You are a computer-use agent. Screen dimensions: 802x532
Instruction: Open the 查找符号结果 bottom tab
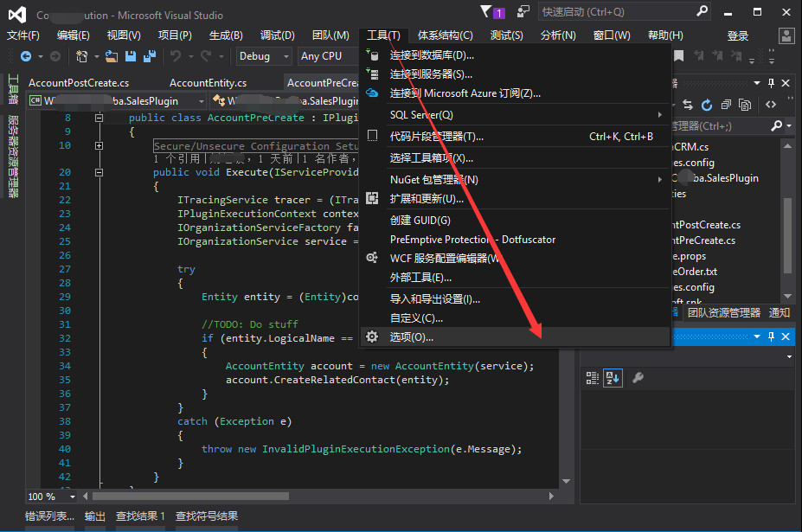207,516
